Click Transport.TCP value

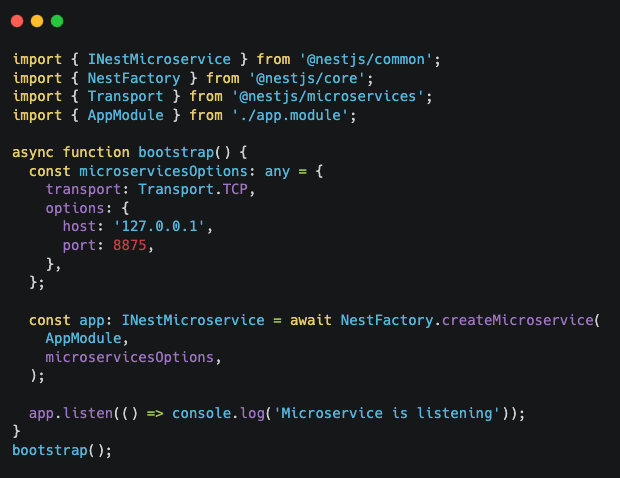point(193,189)
